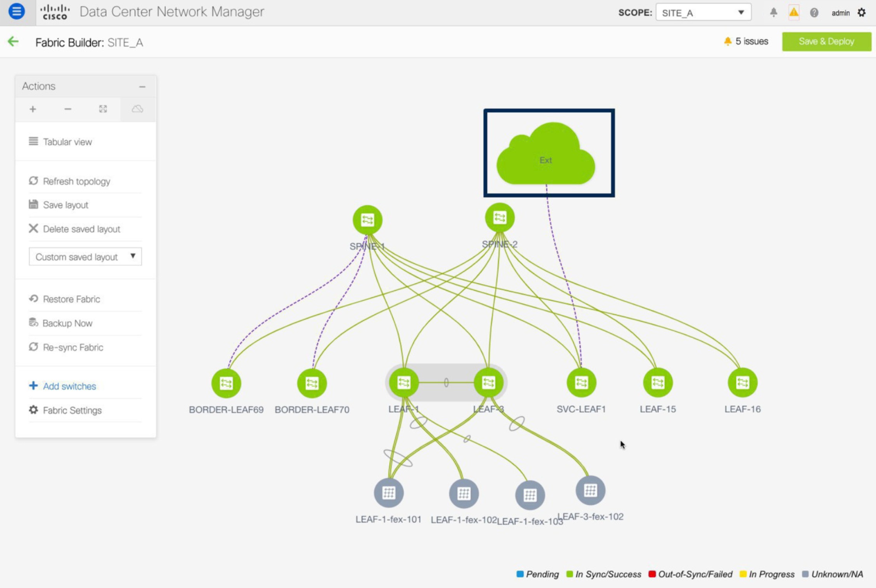Click the Pending legend color swatch
The height and width of the screenshot is (588, 876).
tap(520, 574)
